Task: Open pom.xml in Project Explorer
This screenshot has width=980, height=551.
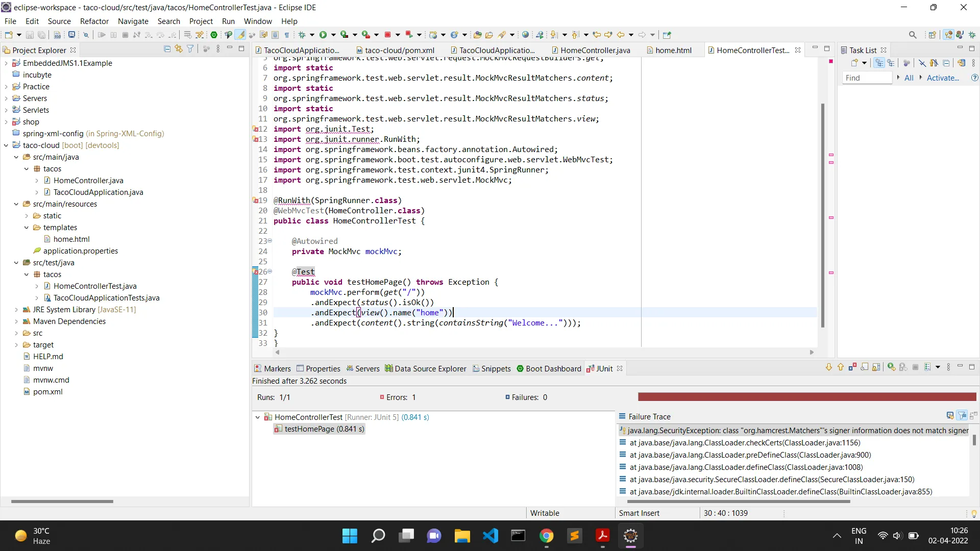Action: coord(47,392)
